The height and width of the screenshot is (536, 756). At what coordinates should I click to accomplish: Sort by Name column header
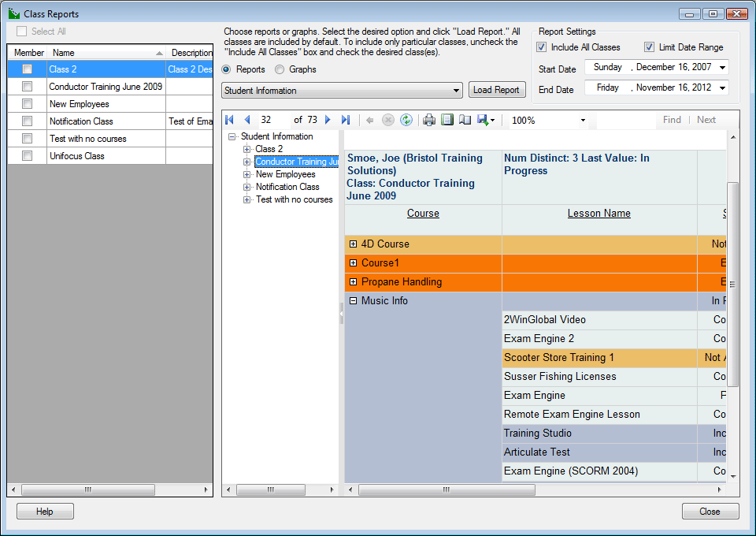pos(106,53)
